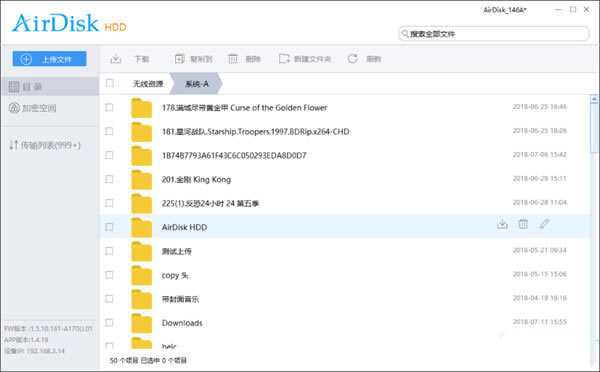
Task: Rename the AirDisk HDD folder via pencil icon
Action: (x=544, y=224)
